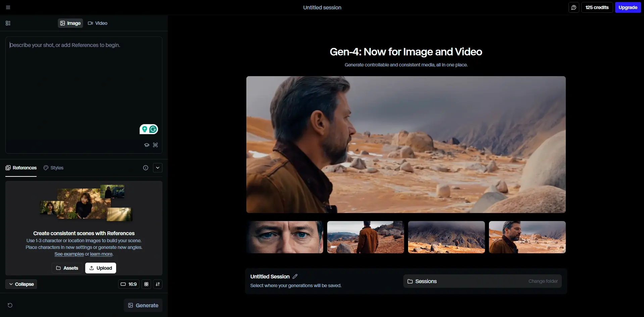Click the Upgrade button

(628, 7)
